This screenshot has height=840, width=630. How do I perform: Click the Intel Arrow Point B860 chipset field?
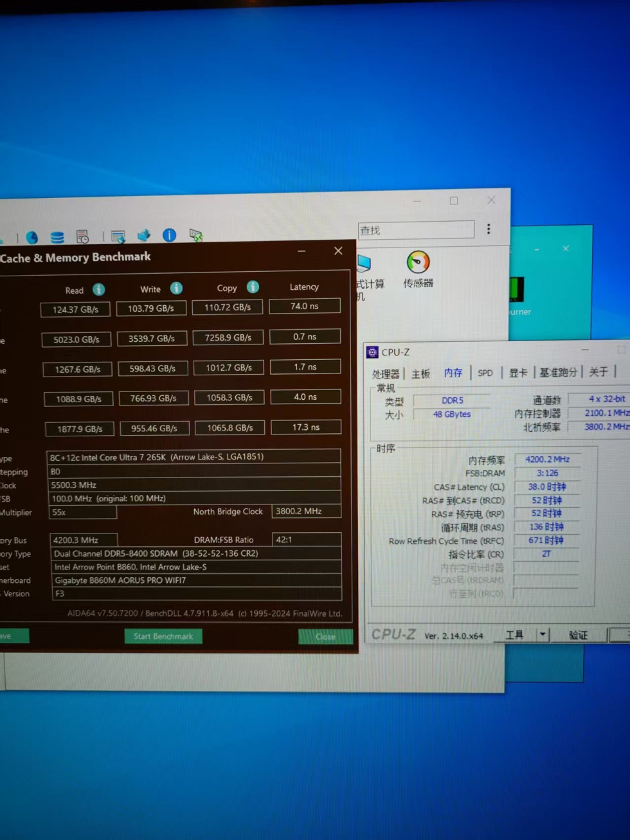click(196, 567)
